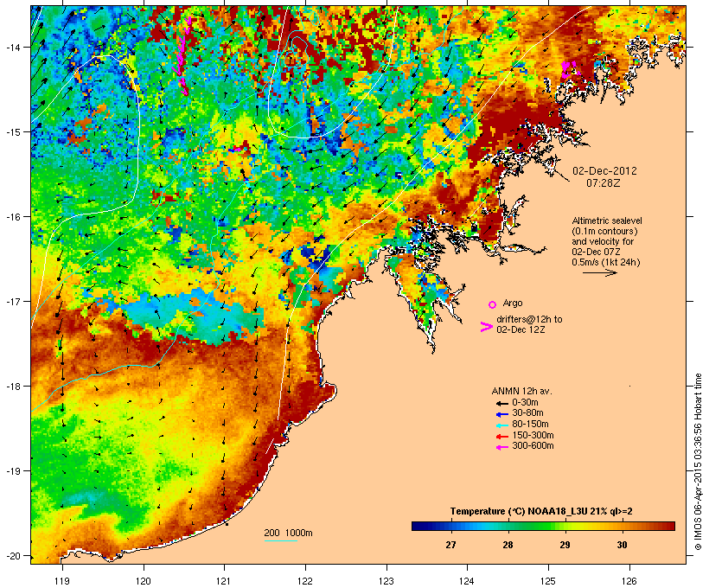Viewport: 709px width, 588px height.
Task: Click the latitude axis label -20
Action: click(x=12, y=555)
